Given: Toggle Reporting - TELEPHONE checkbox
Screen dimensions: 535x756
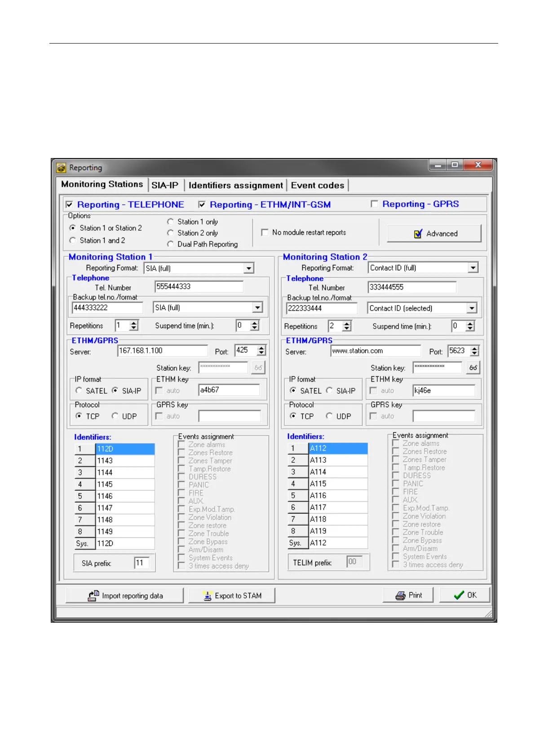Looking at the screenshot, I should click(69, 205).
